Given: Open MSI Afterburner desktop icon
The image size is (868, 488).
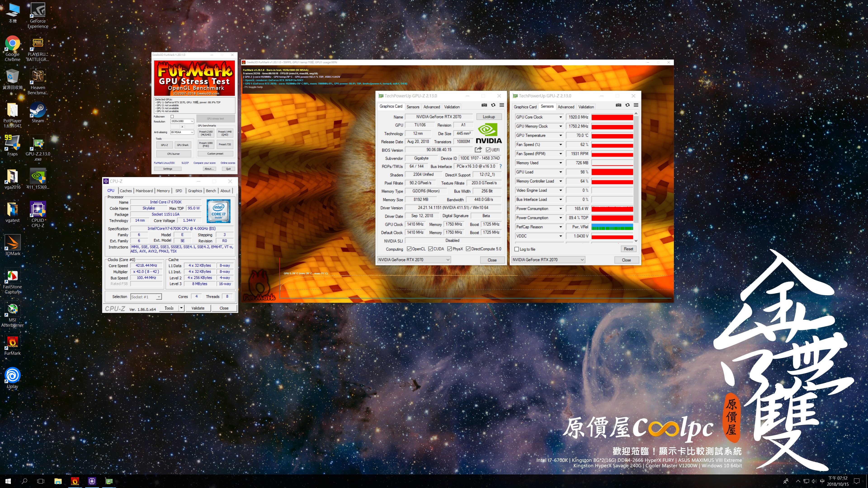Looking at the screenshot, I should (12, 314).
